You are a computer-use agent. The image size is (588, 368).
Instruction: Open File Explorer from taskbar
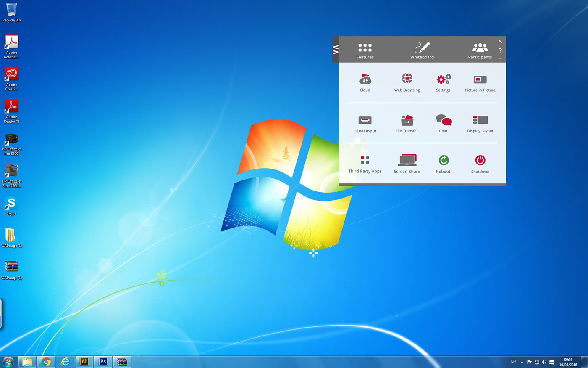(x=27, y=362)
